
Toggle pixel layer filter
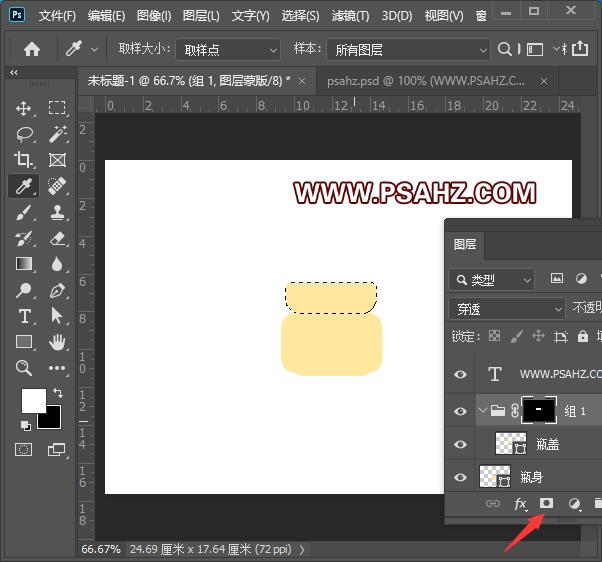[x=557, y=278]
